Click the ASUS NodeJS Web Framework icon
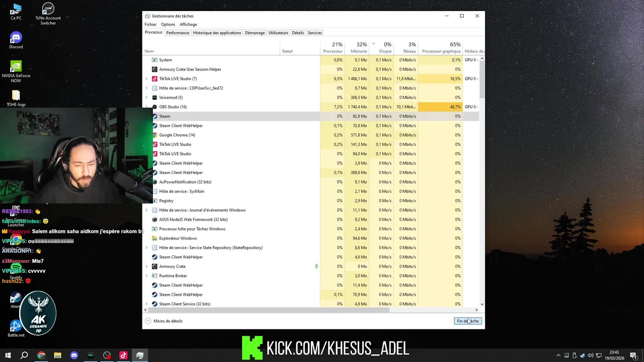Viewport: 644px width, 362px height. tap(154, 220)
